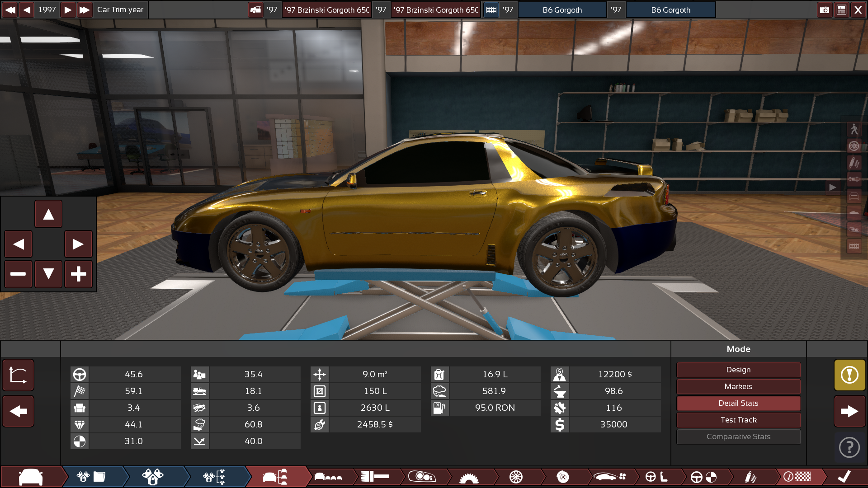Open the headlight fixtures tab
Image resolution: width=868 pixels, height=488 pixels.
click(422, 477)
